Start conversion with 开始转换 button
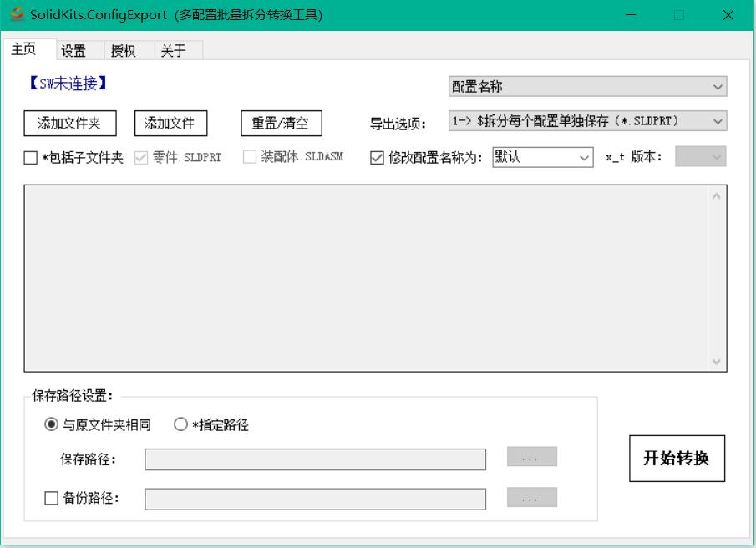The image size is (756, 548). [676, 458]
